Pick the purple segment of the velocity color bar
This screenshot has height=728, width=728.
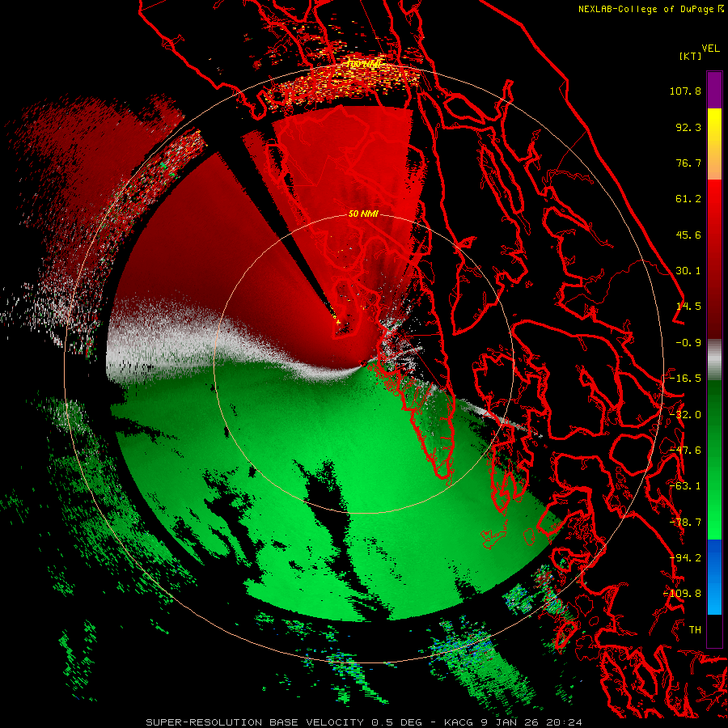click(x=714, y=90)
